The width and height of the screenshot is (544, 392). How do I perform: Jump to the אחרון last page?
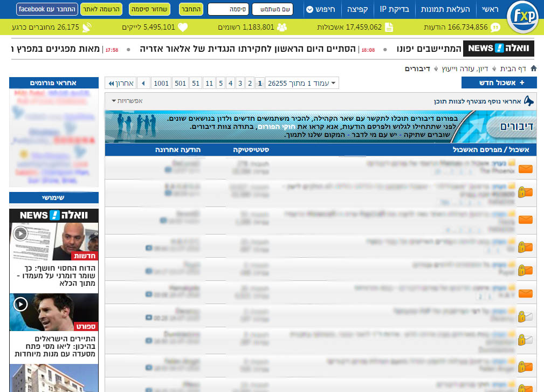click(x=121, y=83)
